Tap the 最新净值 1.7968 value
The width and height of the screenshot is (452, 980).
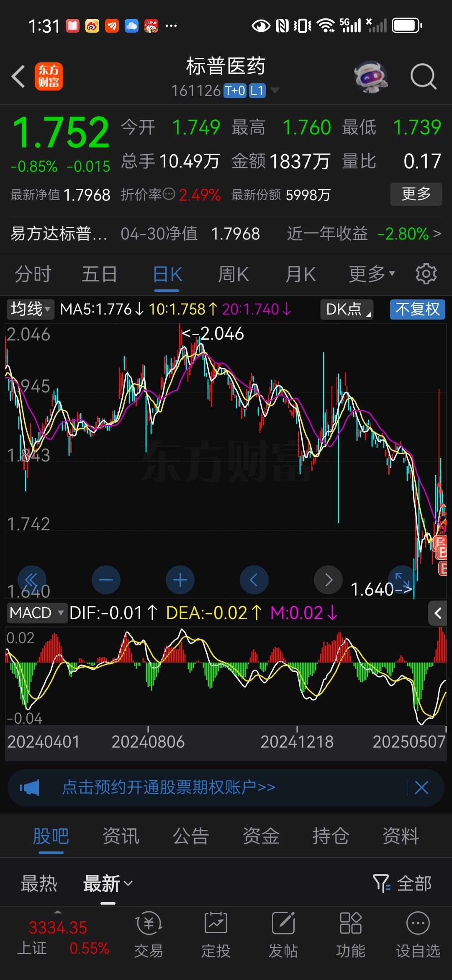pyautogui.click(x=87, y=195)
